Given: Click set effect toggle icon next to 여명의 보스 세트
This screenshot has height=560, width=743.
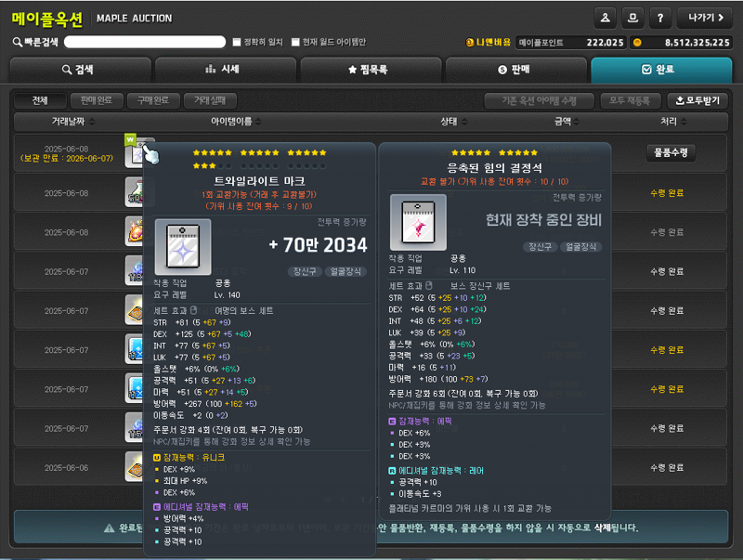Looking at the screenshot, I should pyautogui.click(x=193, y=310).
